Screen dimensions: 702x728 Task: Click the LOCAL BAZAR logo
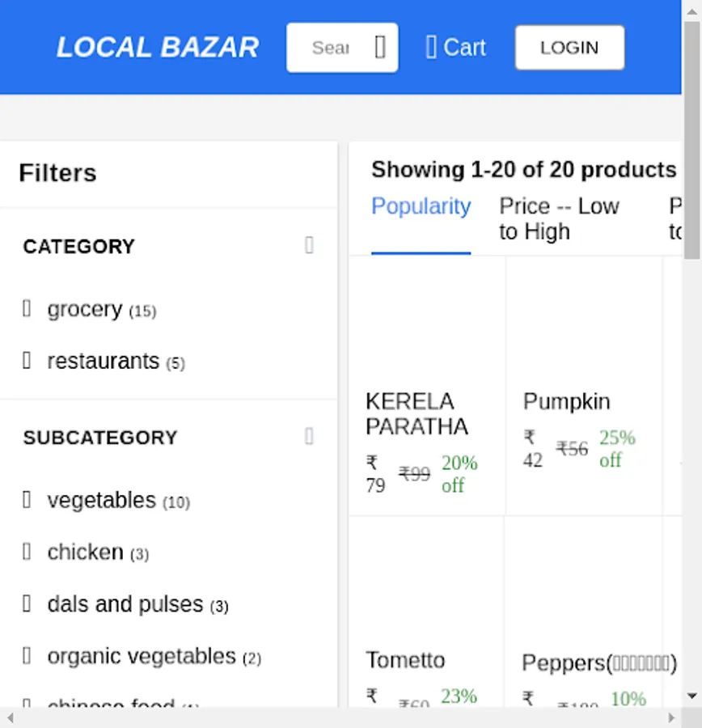coord(158,48)
